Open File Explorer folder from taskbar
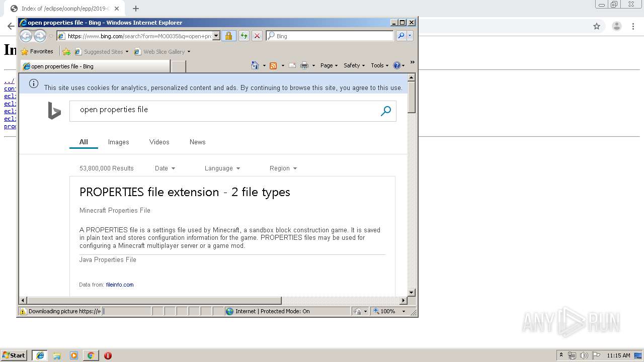The height and width of the screenshot is (362, 644). coord(57,355)
